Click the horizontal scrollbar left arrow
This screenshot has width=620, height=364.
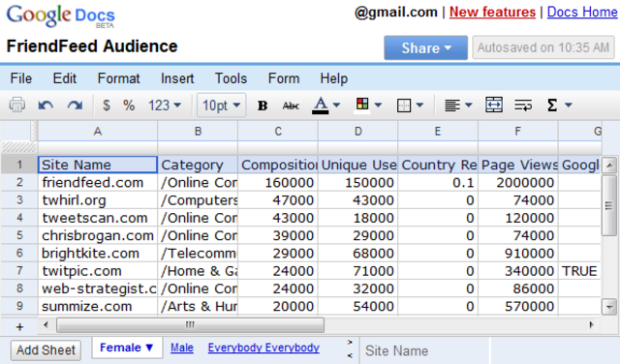[x=46, y=325]
